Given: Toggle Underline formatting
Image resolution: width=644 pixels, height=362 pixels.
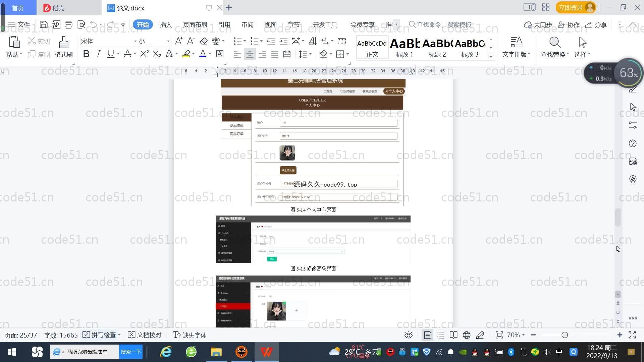Looking at the screenshot, I should click(x=110, y=54).
